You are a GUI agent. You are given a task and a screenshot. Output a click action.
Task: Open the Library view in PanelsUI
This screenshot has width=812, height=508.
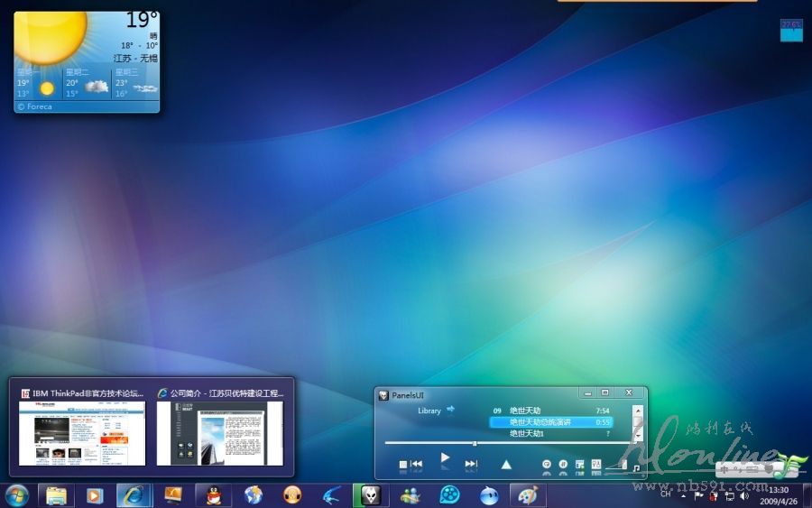pyautogui.click(x=429, y=411)
